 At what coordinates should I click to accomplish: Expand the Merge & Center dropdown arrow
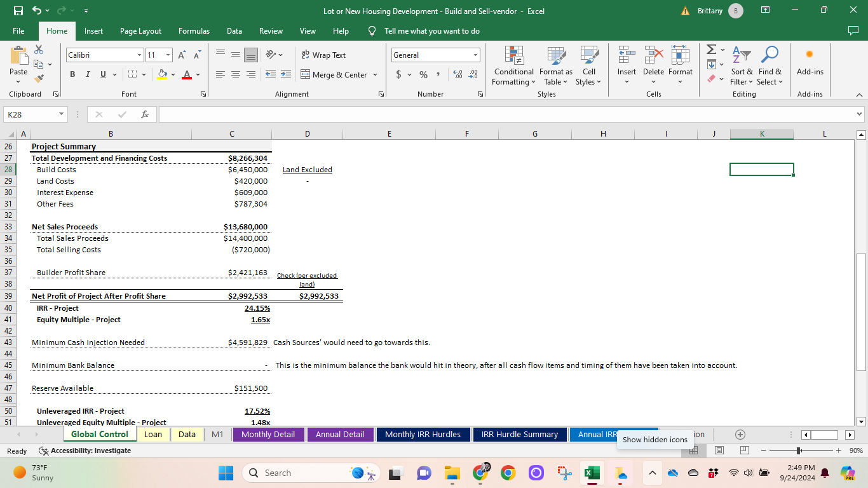(x=375, y=74)
